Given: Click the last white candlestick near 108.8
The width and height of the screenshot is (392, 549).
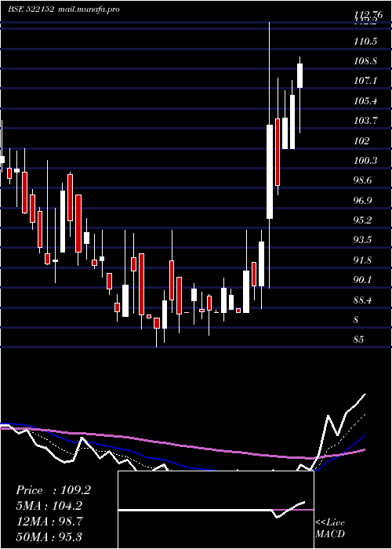Looking at the screenshot, I should (300, 75).
